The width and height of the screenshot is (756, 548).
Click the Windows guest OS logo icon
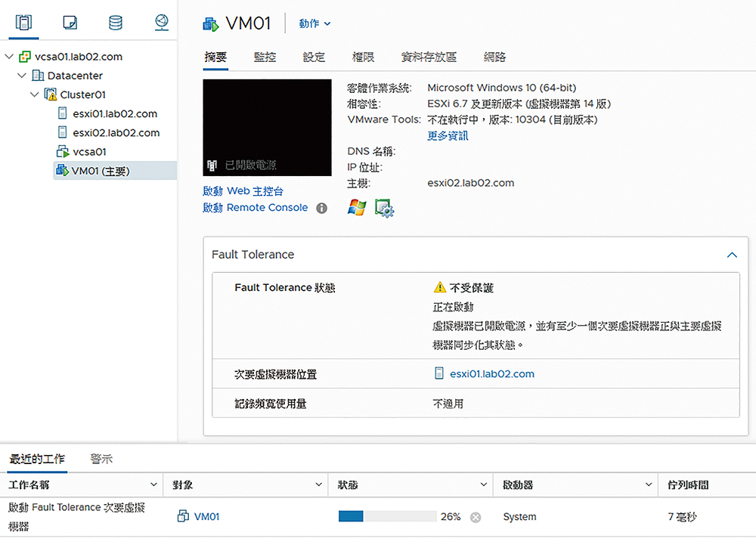coord(357,208)
